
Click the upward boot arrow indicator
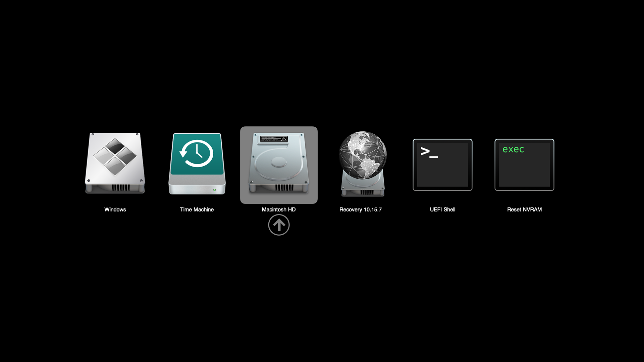click(279, 225)
